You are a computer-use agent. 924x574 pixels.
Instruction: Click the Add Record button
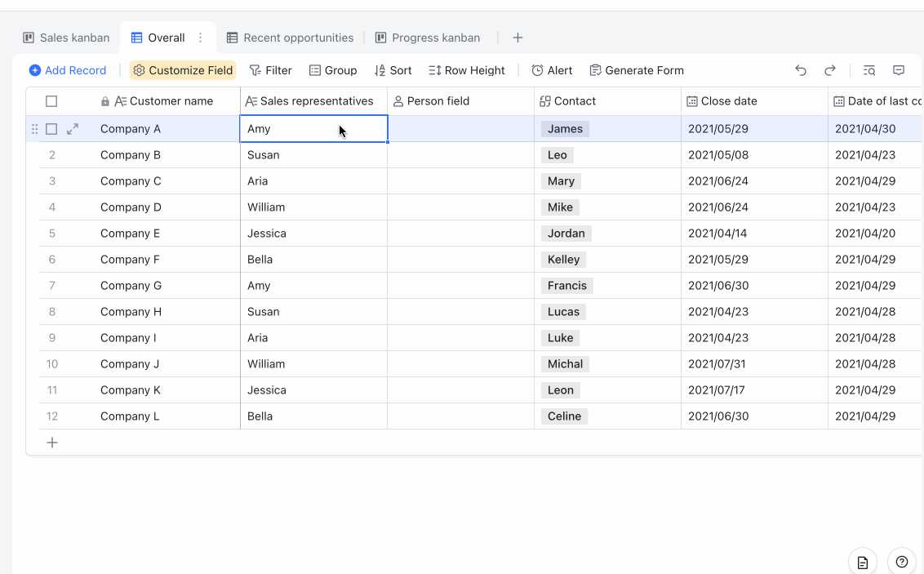coord(68,70)
